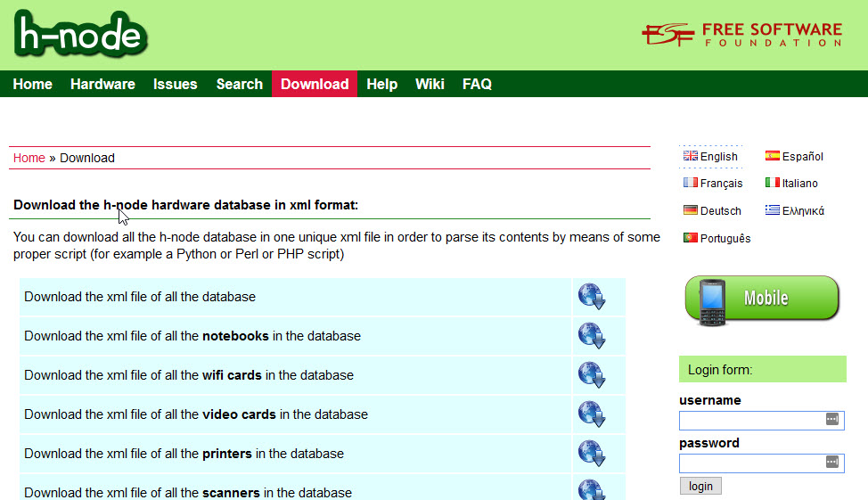
Task: Switch language to Deutsch
Action: (x=720, y=211)
